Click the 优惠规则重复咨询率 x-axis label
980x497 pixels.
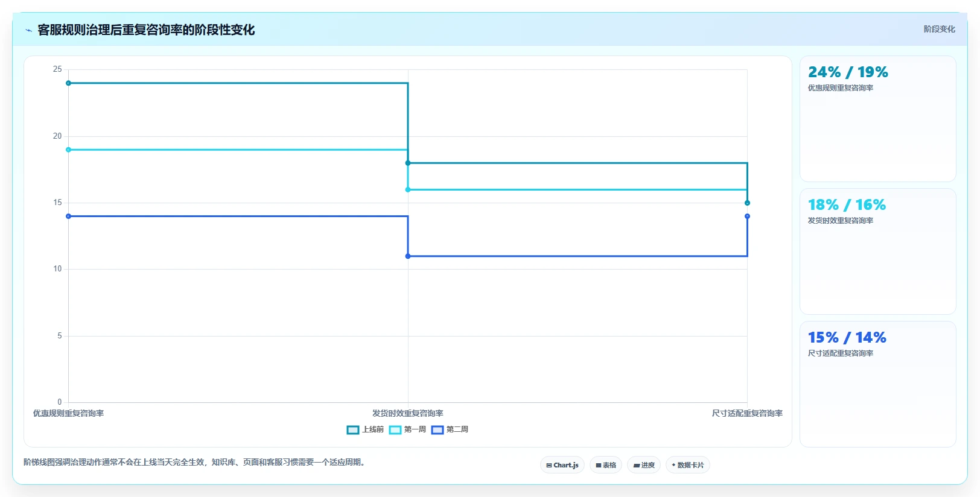point(68,413)
